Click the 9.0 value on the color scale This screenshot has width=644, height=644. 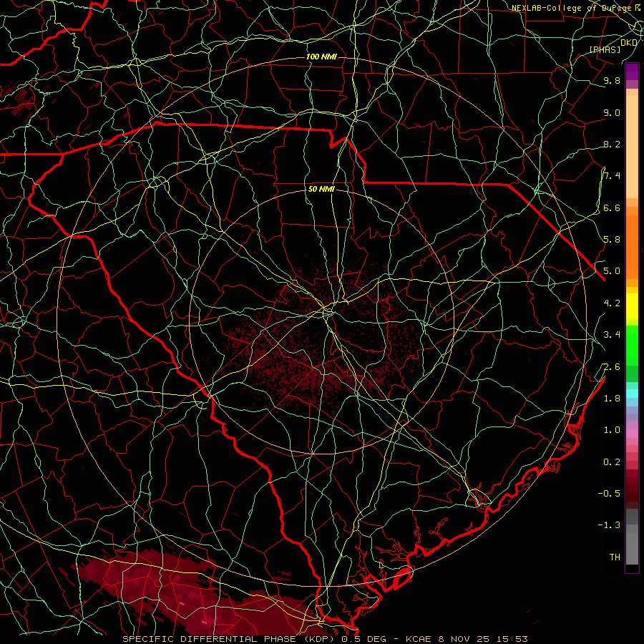(612, 112)
